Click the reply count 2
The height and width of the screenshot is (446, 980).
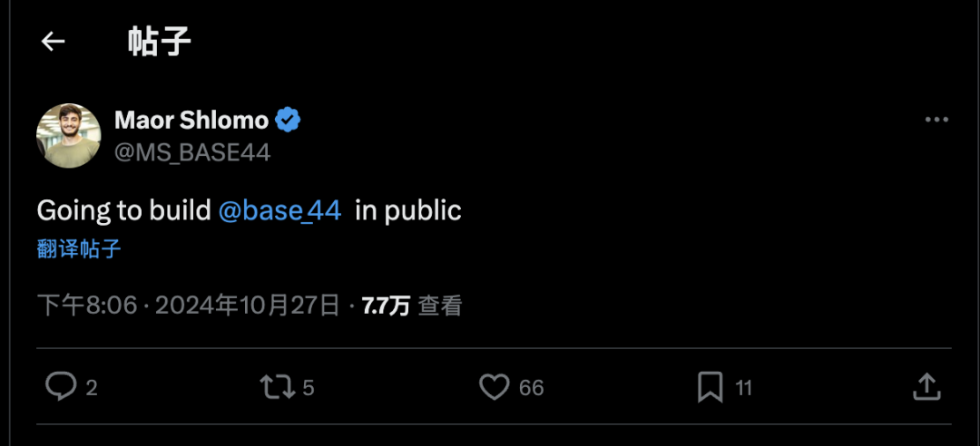point(92,388)
